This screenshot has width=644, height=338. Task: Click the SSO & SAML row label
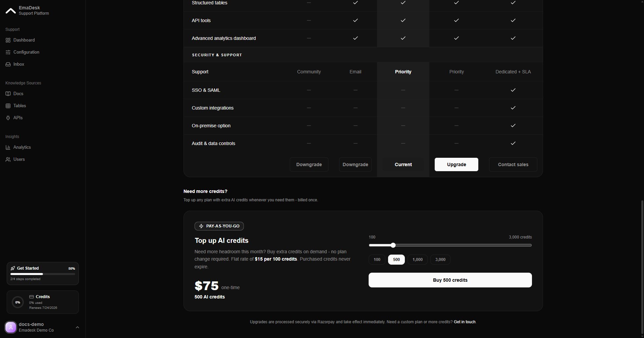tap(206, 90)
